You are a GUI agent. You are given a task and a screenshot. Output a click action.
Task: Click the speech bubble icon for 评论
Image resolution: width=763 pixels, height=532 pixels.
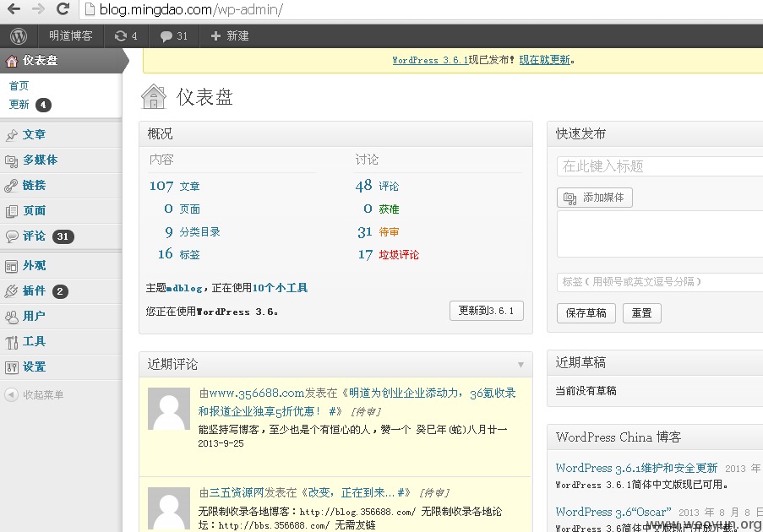[x=12, y=236]
